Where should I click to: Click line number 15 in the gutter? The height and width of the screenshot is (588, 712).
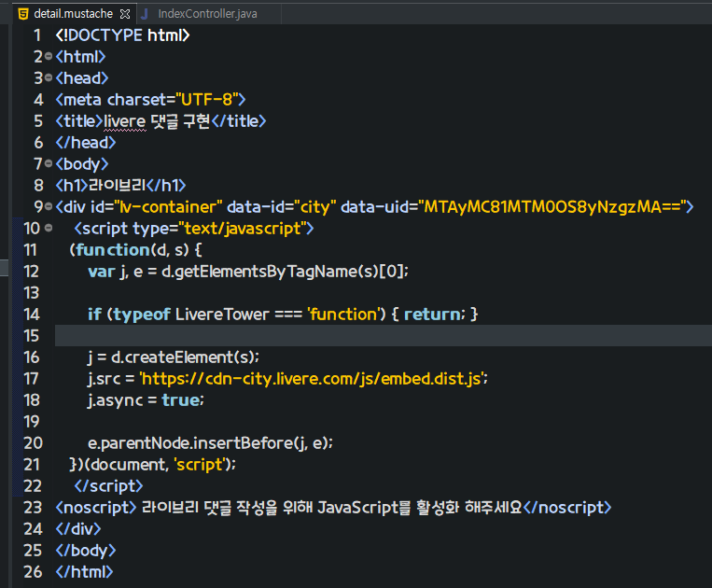(32, 336)
